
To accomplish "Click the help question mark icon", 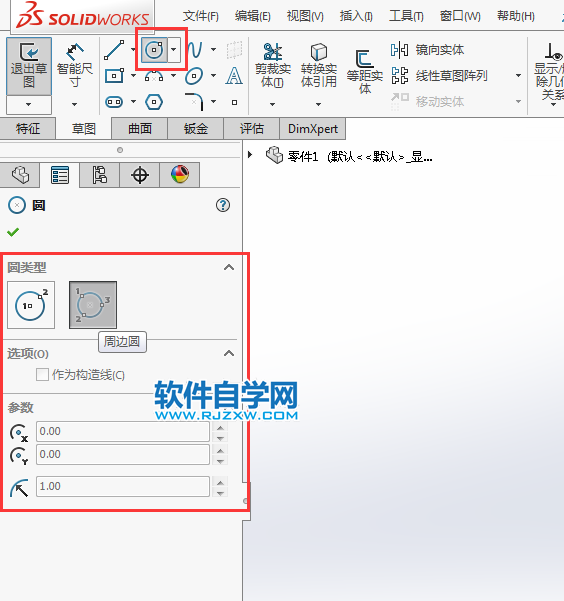I will (223, 205).
